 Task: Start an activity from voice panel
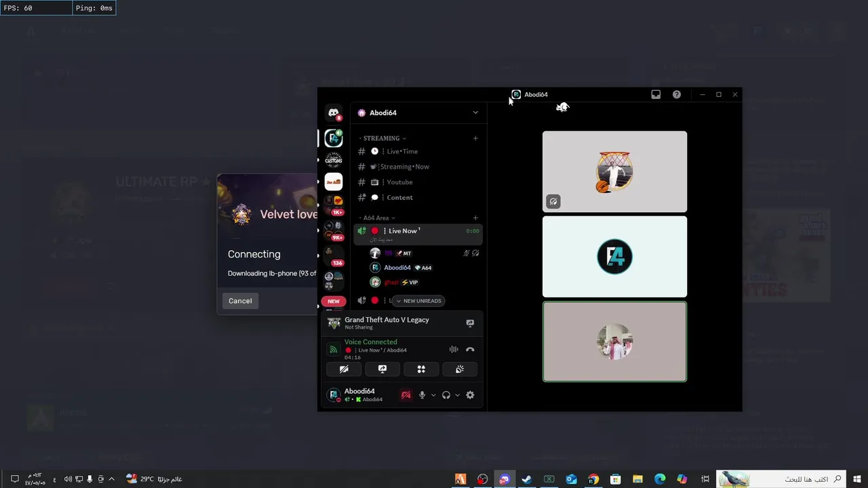(421, 369)
